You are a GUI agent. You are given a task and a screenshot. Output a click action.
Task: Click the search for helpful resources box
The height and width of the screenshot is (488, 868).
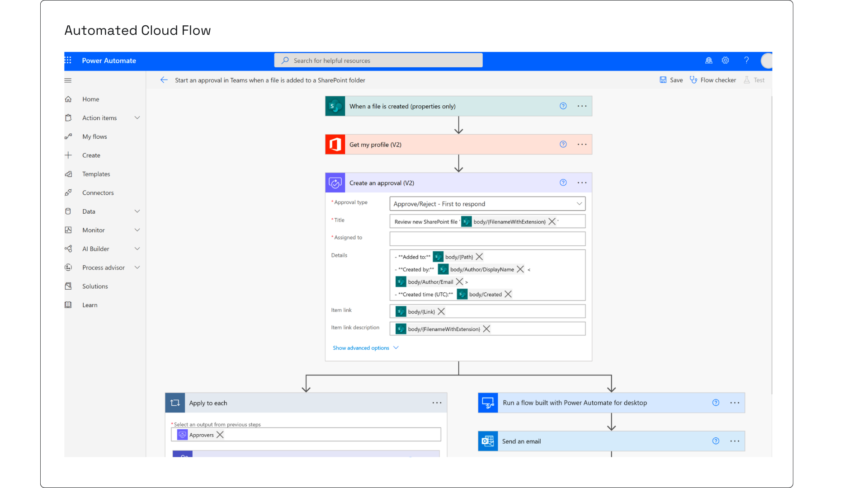point(378,61)
